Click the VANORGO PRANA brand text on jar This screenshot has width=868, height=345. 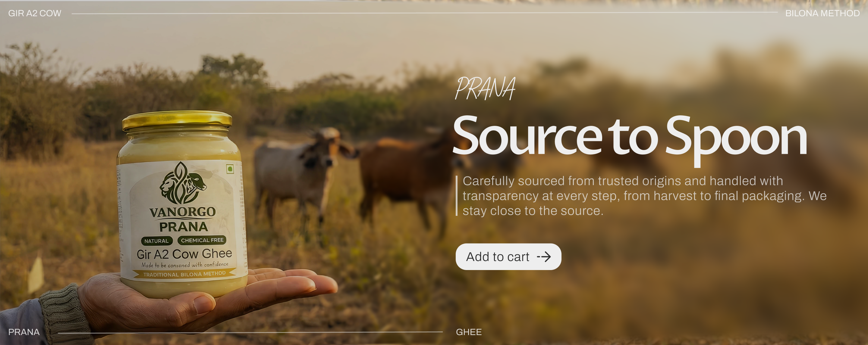(183, 219)
